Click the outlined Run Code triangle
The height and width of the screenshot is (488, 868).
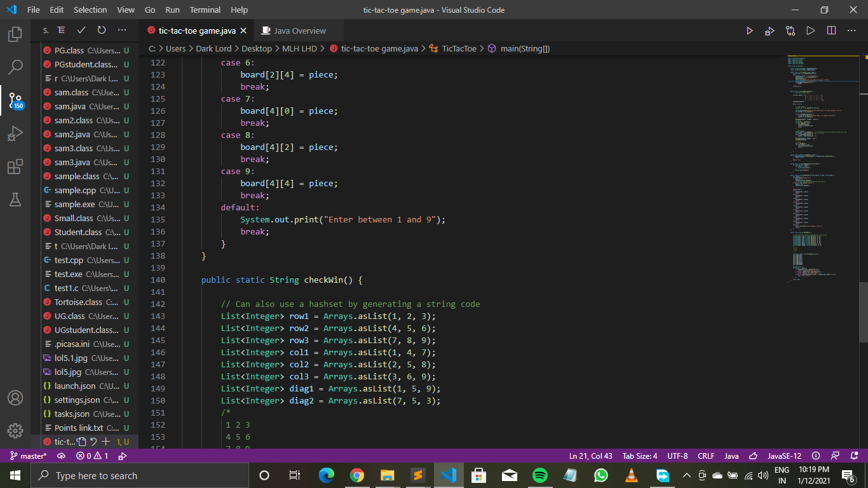[811, 30]
